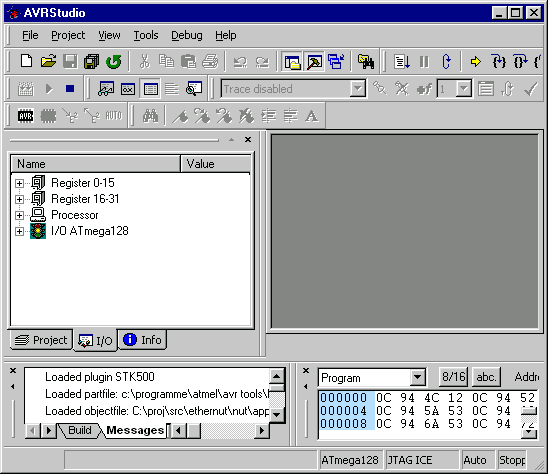Screen dimensions: 548x474
Task: Toggle the memory window toolbar button
Action: point(150,89)
